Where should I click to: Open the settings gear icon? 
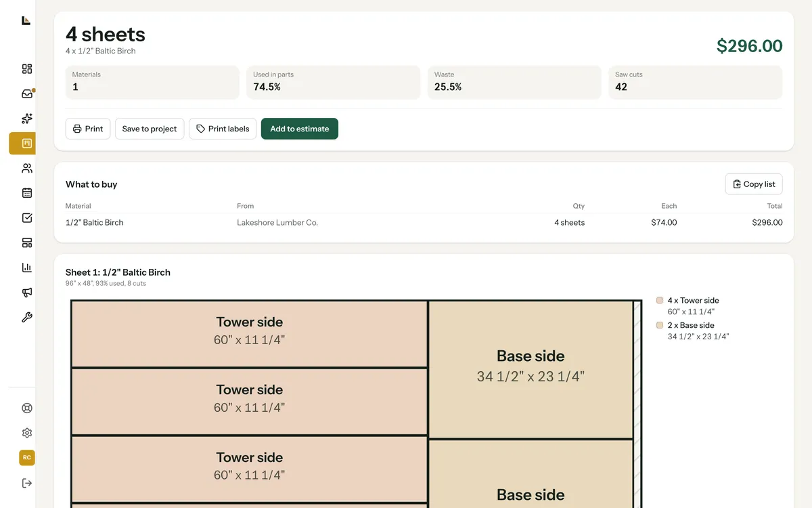27,433
